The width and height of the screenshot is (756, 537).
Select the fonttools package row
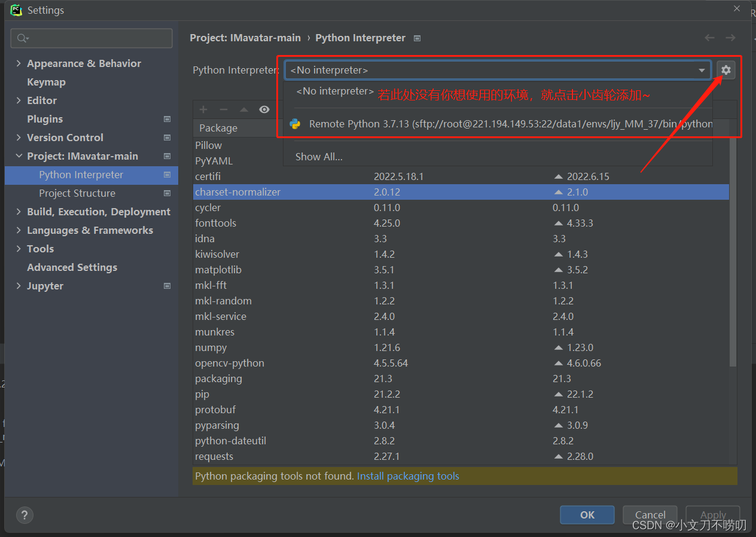(461, 223)
